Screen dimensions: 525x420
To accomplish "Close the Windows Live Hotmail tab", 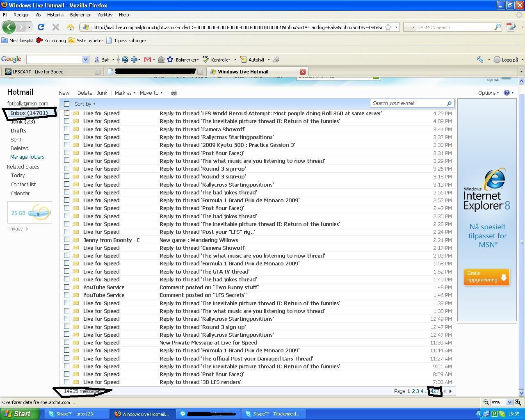I will (303, 71).
